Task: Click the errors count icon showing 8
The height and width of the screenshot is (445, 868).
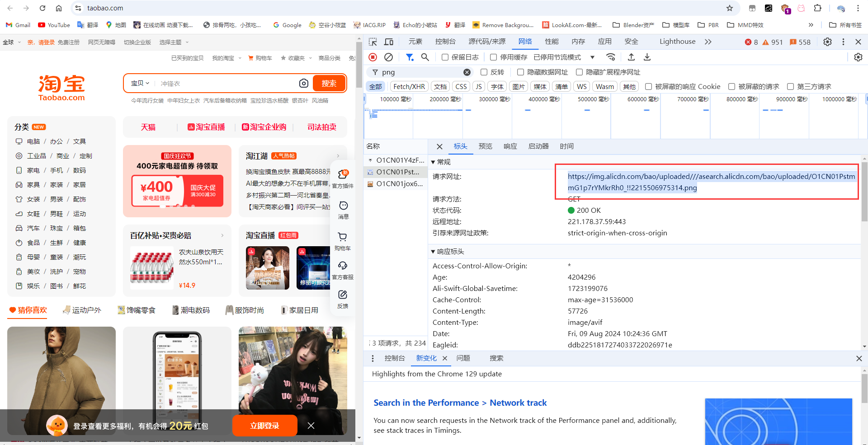Action: tap(751, 42)
